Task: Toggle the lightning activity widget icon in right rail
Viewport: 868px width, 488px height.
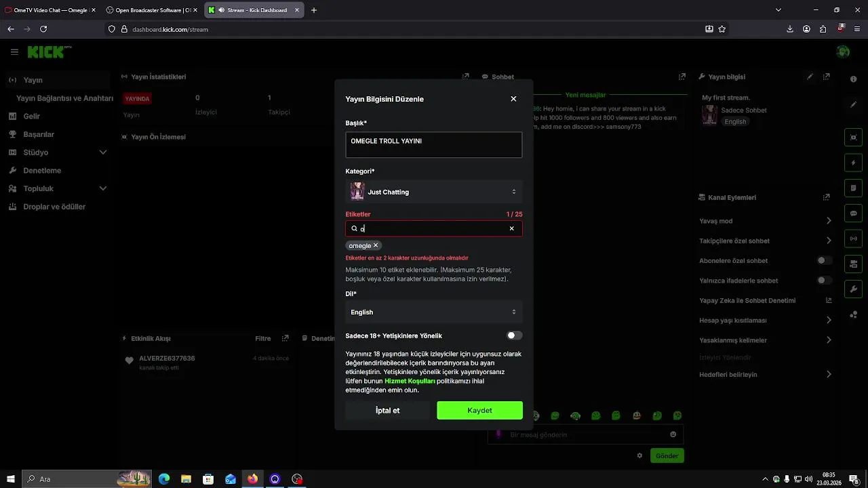Action: point(853,163)
